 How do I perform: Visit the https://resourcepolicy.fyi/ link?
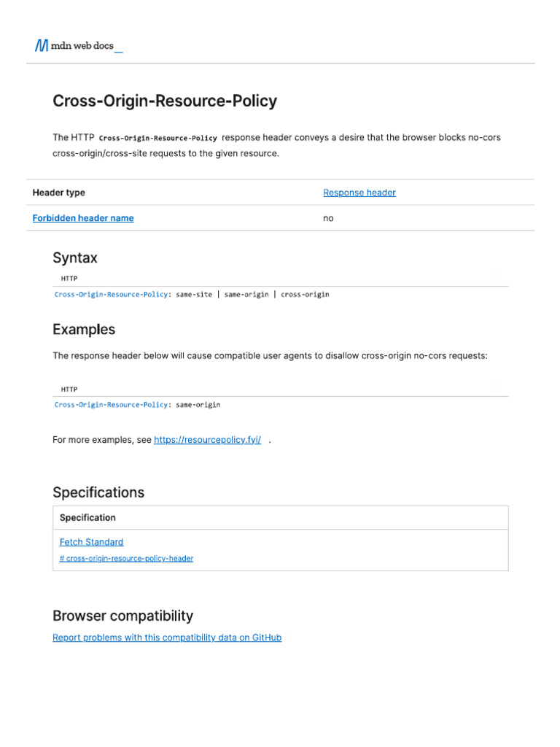pos(207,440)
